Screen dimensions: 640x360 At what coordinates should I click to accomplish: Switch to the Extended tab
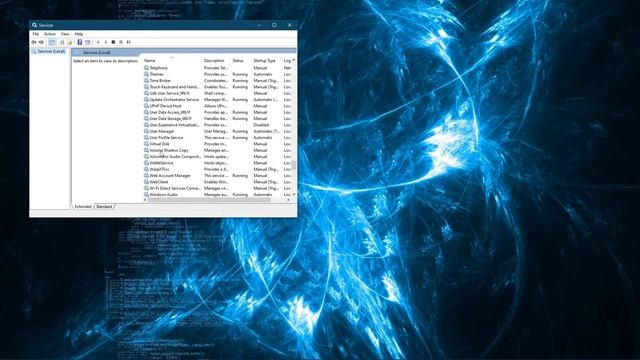pos(83,207)
